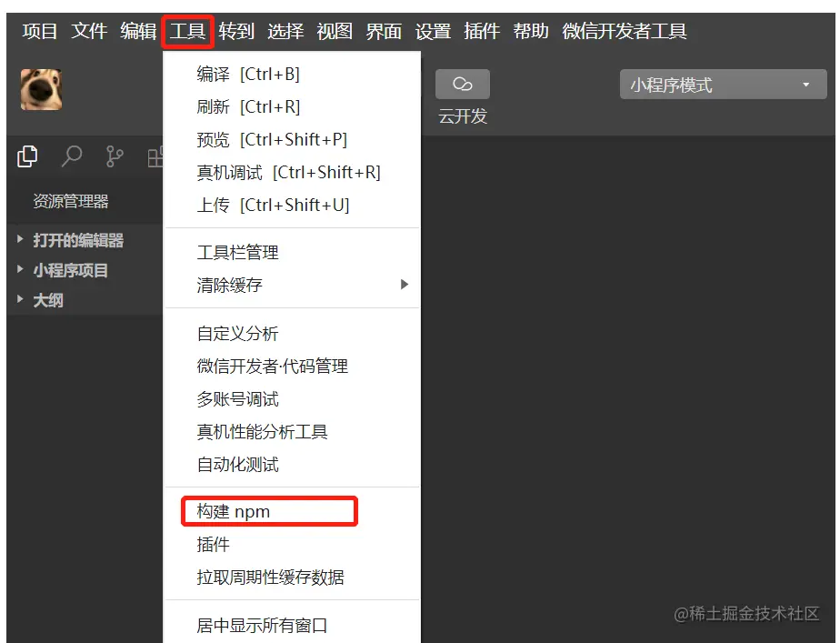The image size is (840, 643).
Task: Open 微信开发者·代码管理 menu entry
Action: pyautogui.click(x=292, y=366)
